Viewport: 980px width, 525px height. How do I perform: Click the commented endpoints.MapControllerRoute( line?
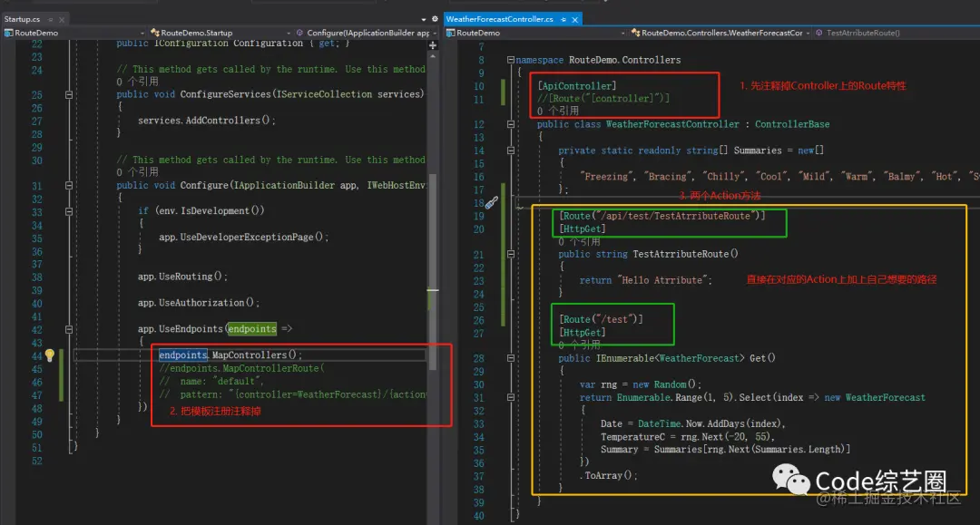[x=241, y=368]
